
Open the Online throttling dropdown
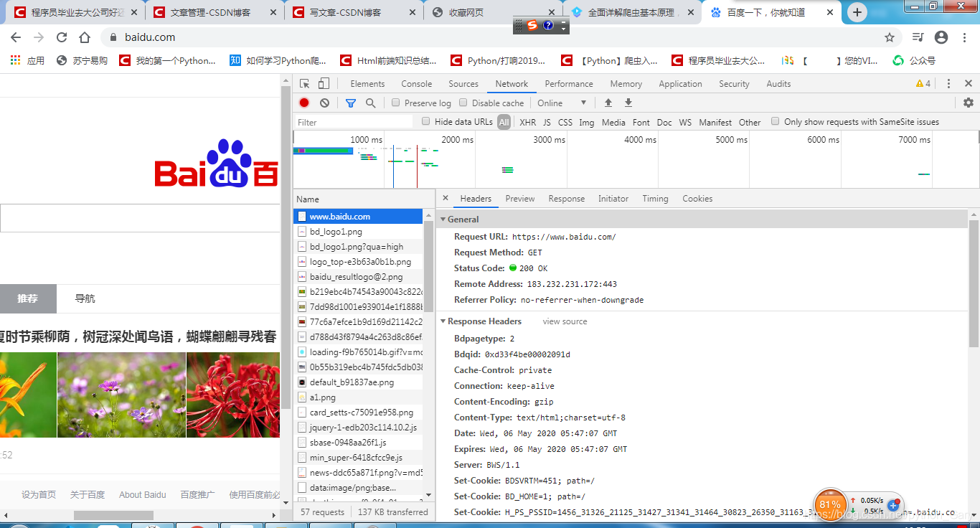tap(562, 103)
